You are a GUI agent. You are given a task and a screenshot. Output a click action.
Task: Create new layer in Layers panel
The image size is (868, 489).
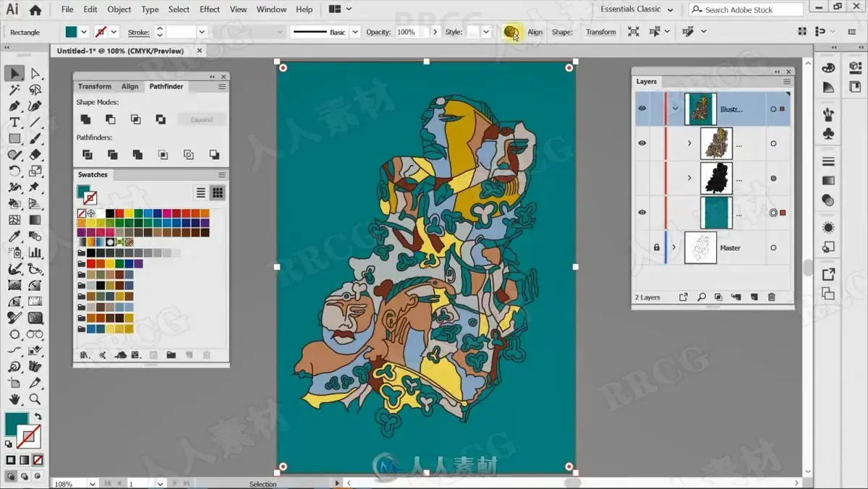coord(754,297)
